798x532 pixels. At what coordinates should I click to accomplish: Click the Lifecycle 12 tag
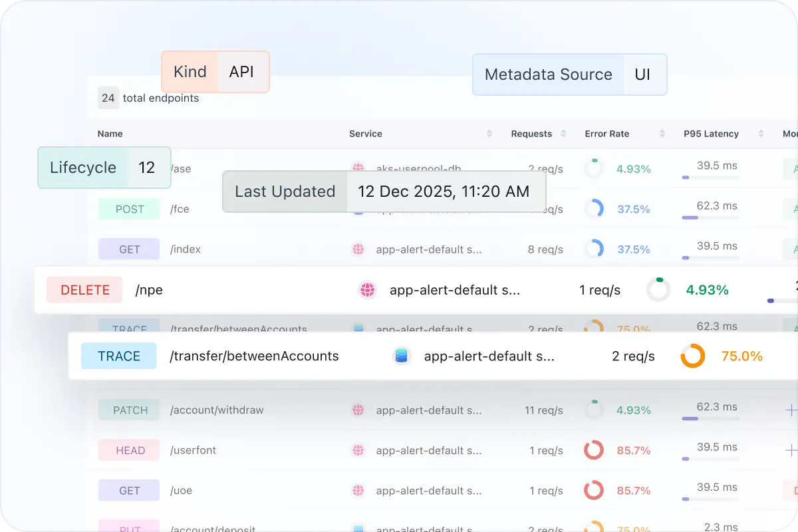104,168
